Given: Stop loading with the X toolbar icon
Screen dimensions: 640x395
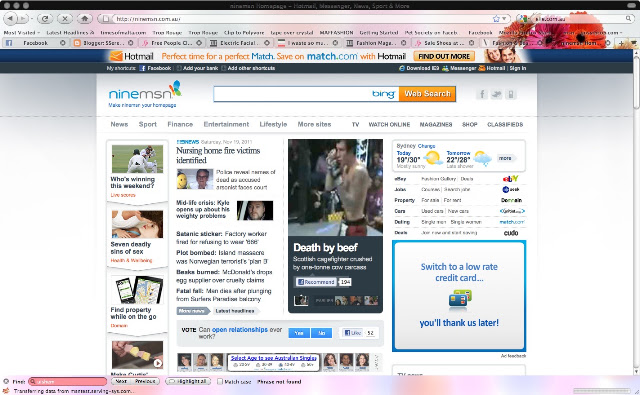Looking at the screenshot, I should [x=64, y=18].
